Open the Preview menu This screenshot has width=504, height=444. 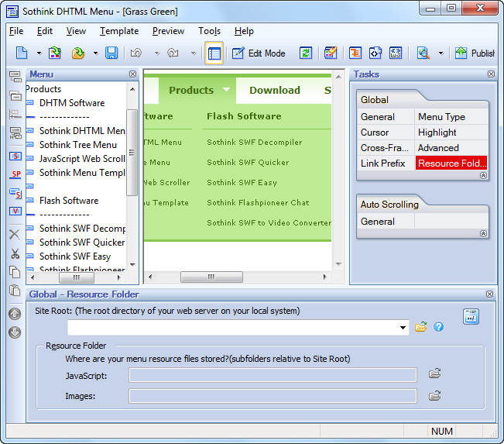[169, 31]
